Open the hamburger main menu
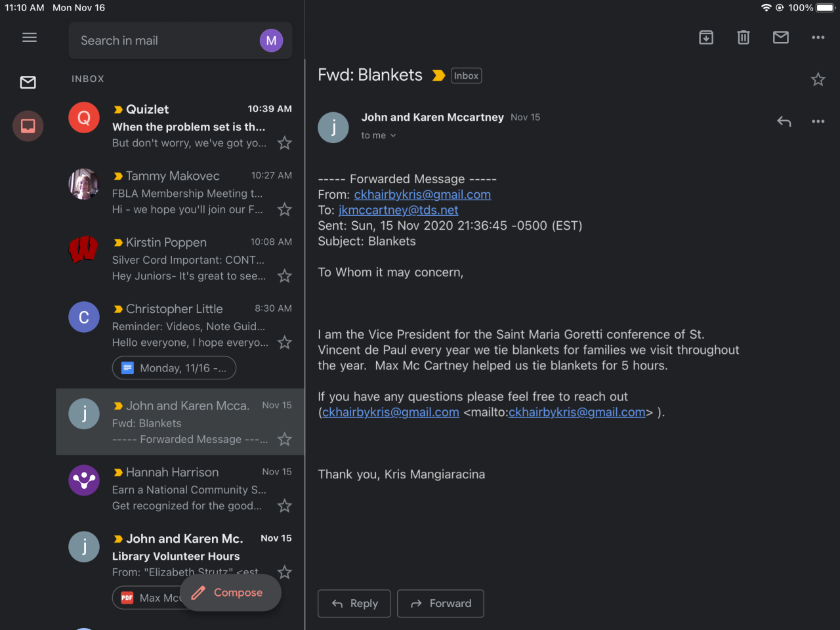The width and height of the screenshot is (840, 630). pos(30,37)
